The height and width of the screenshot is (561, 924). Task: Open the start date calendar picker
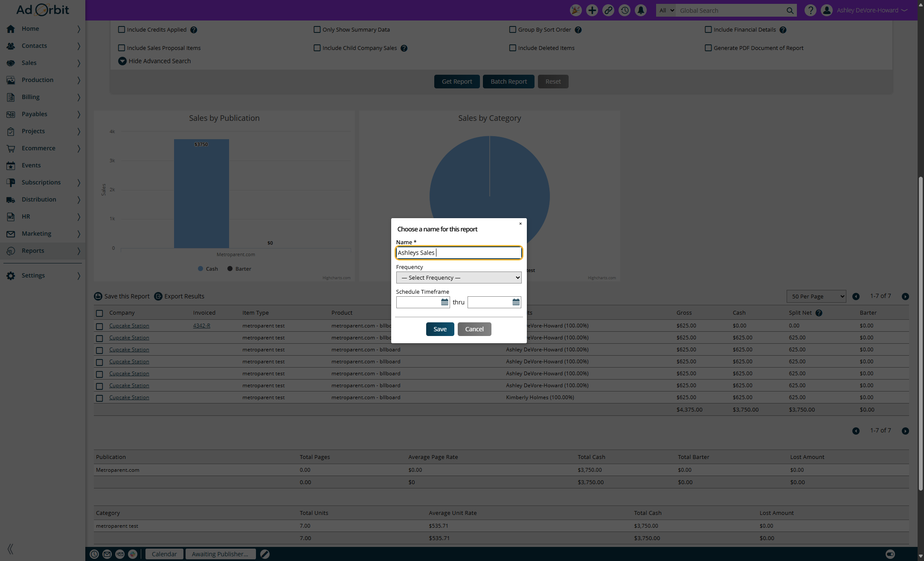tap(445, 302)
